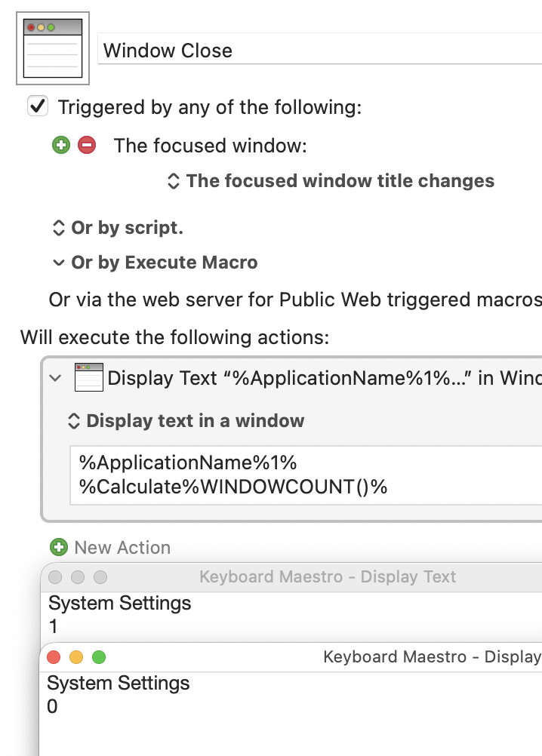Click the Display Text action window icon

click(89, 377)
